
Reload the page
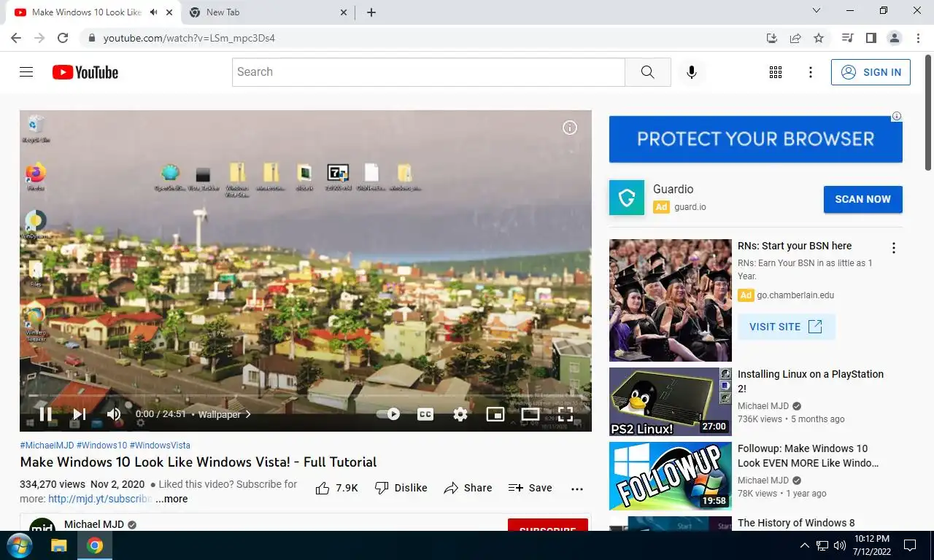[63, 38]
